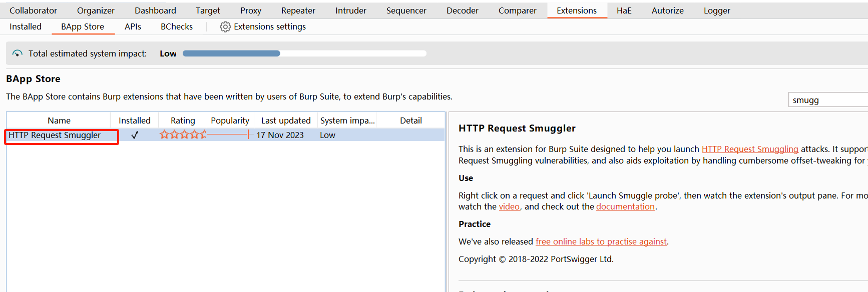The width and height of the screenshot is (868, 292).
Task: Click the BApp search field containing smugg
Action: click(x=828, y=100)
